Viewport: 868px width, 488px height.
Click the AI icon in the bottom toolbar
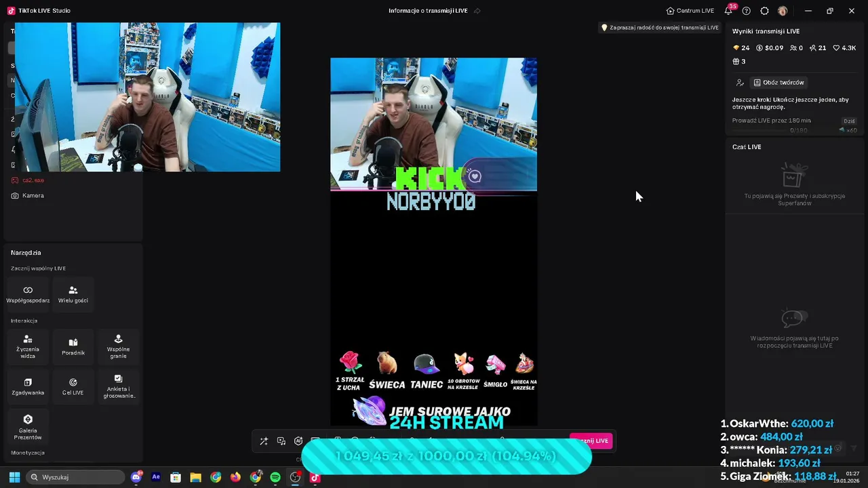pos(298,441)
